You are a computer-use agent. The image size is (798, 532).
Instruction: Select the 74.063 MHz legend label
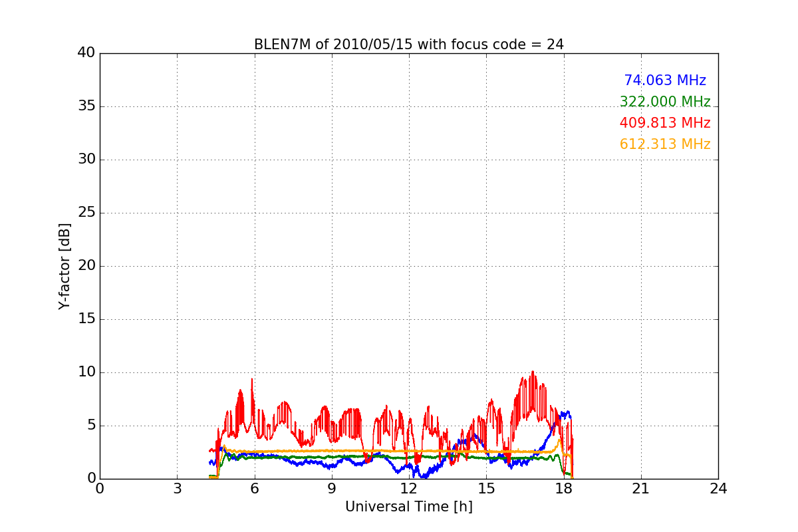tap(665, 80)
